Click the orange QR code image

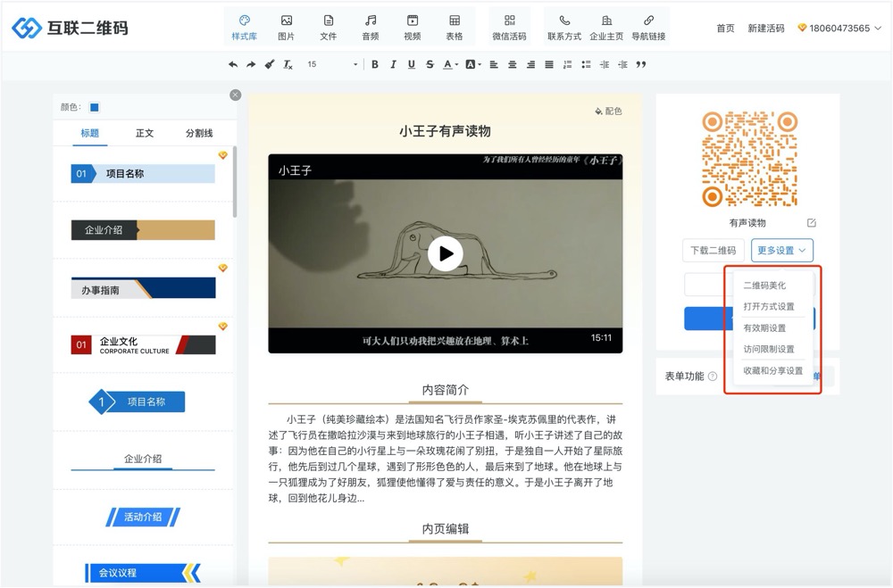(749, 159)
